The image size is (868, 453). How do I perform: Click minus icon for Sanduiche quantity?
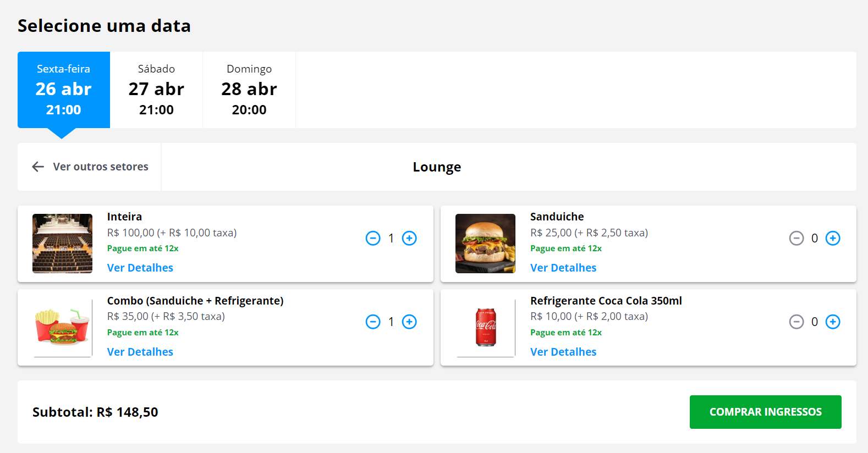click(x=796, y=238)
